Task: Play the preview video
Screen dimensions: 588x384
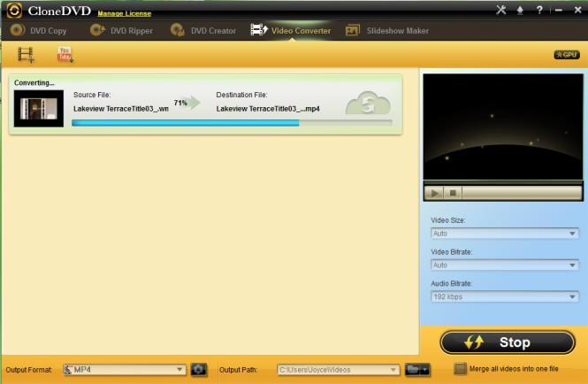Action: click(435, 193)
